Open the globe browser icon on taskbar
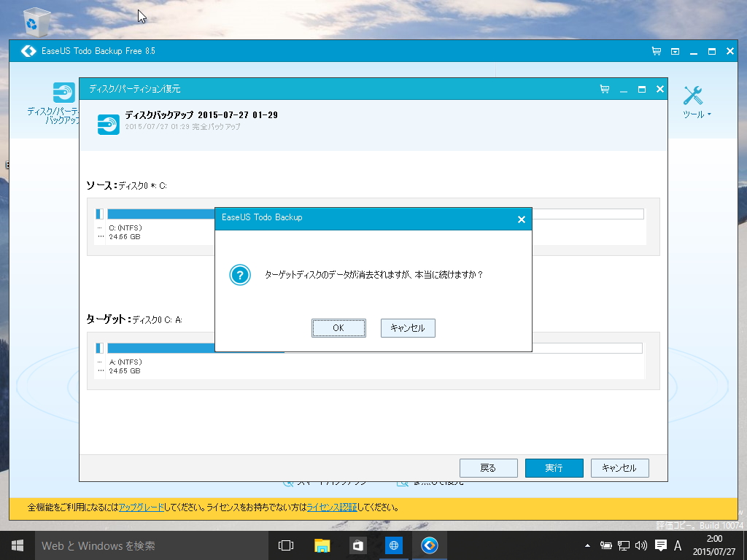This screenshot has height=560, width=747. pyautogui.click(x=394, y=545)
